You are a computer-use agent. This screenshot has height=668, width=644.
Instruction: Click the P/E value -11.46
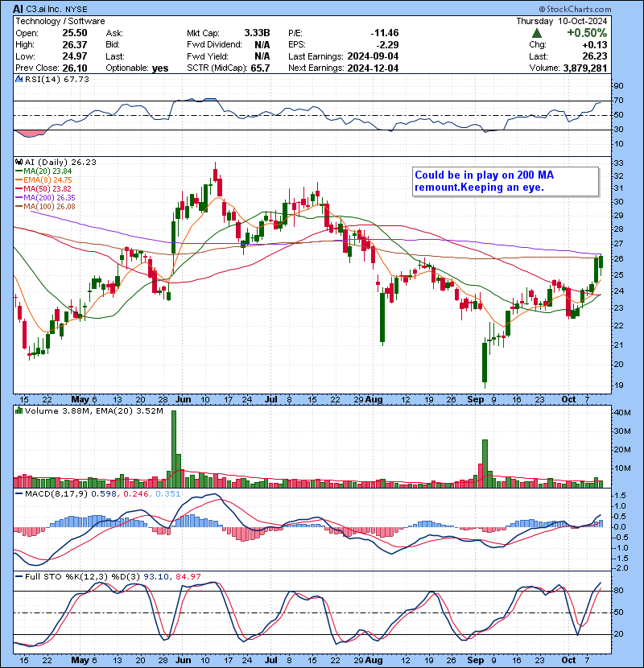tap(385, 33)
